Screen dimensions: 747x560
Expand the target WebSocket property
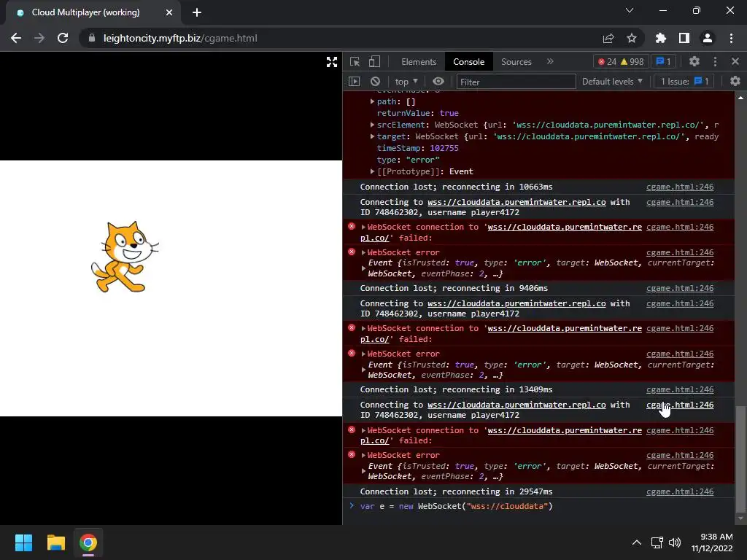372,136
